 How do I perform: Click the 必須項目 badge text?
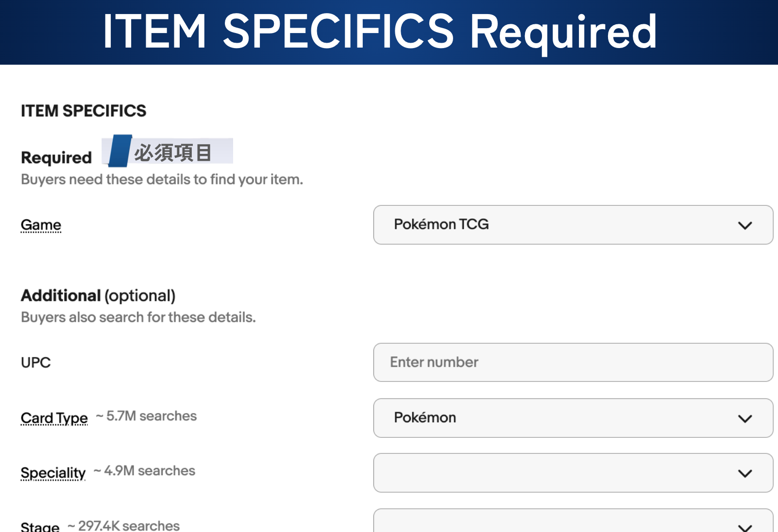(x=173, y=152)
